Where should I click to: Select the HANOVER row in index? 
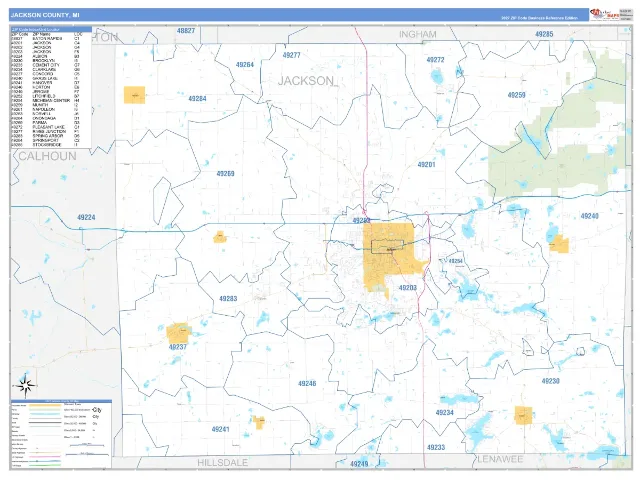(x=47, y=83)
